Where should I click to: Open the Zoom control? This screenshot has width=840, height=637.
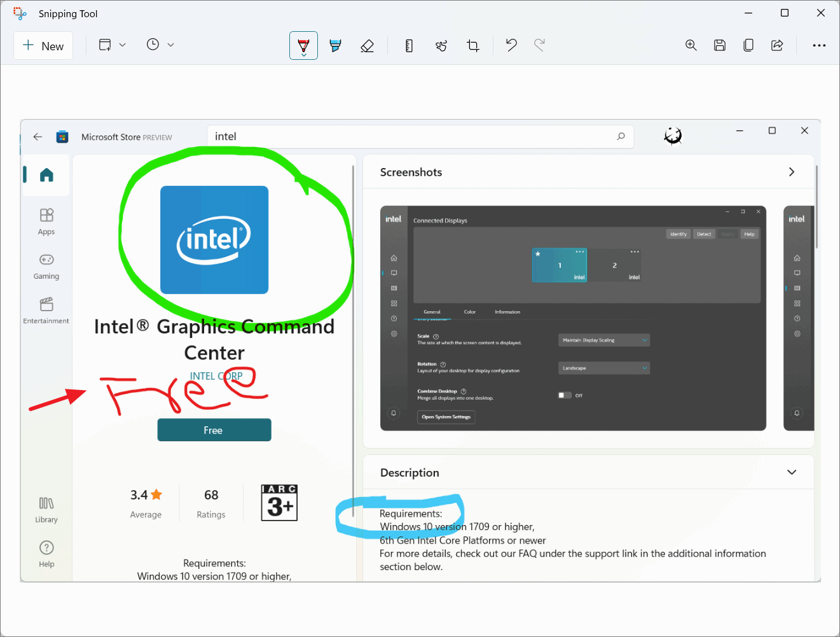point(691,45)
